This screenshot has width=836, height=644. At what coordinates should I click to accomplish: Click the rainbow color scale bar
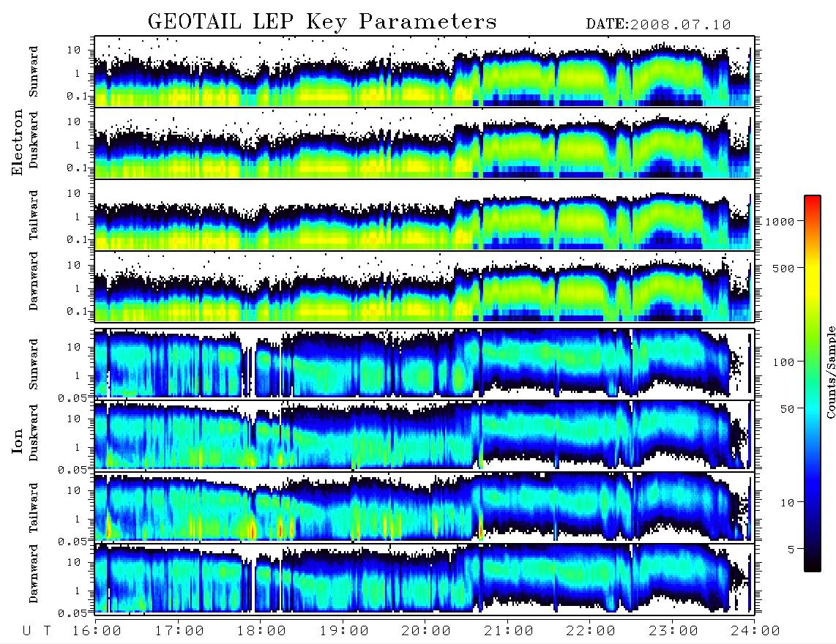[x=813, y=383]
